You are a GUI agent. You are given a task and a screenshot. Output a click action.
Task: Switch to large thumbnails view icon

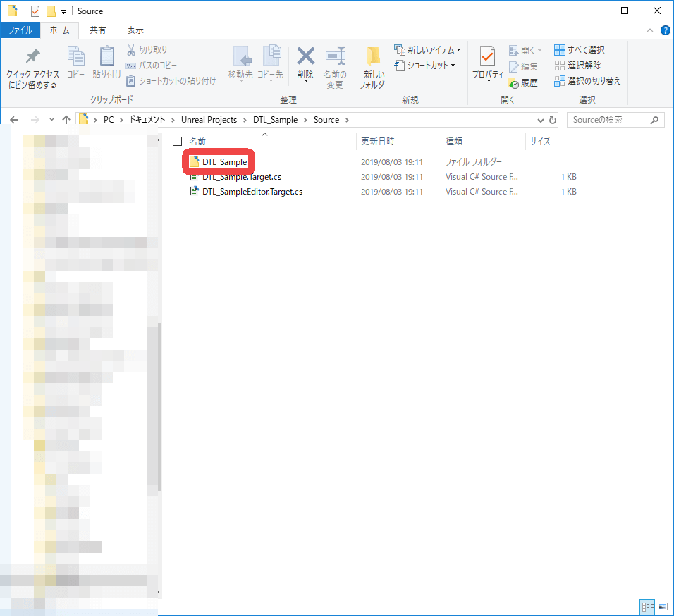663,606
